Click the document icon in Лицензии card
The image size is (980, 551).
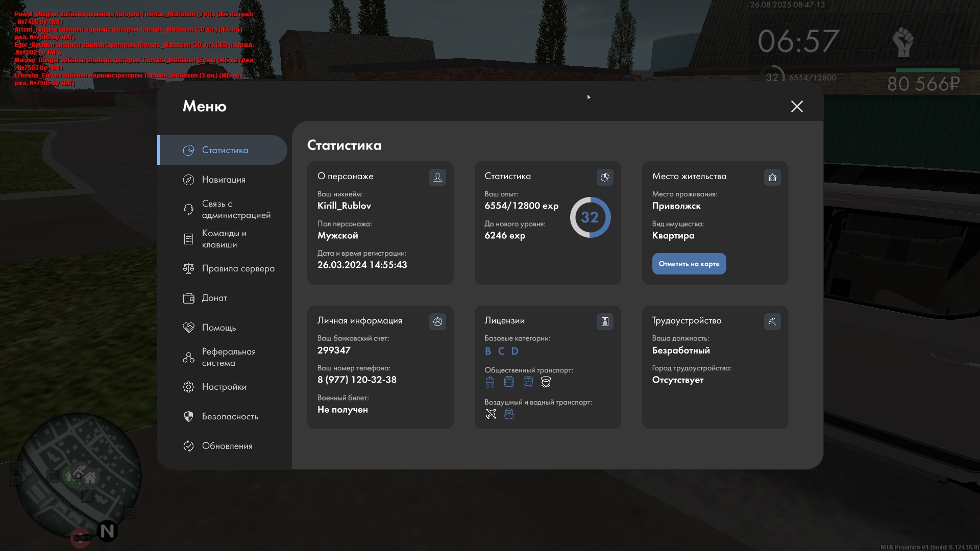[x=605, y=321]
